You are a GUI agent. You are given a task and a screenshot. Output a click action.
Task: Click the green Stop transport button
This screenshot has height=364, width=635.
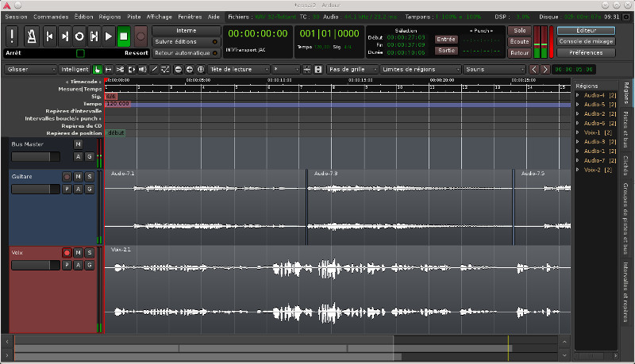tap(124, 36)
